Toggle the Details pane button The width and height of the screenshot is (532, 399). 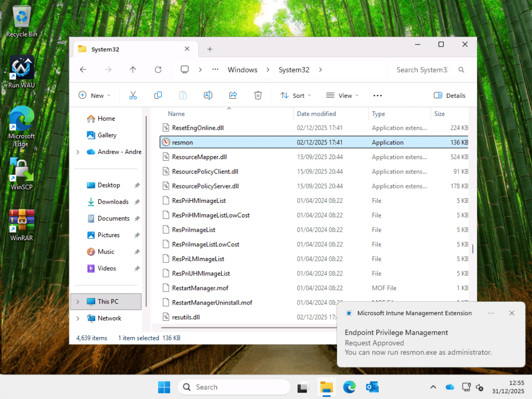coord(449,96)
